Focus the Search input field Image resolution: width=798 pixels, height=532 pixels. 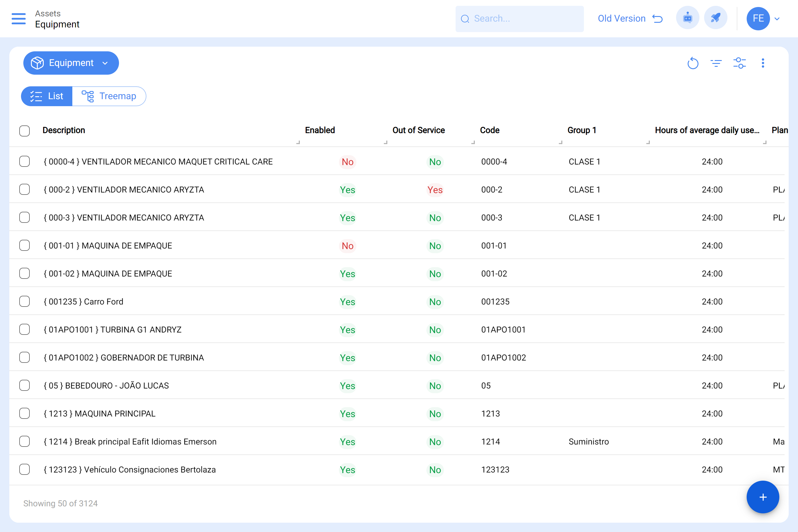519,19
